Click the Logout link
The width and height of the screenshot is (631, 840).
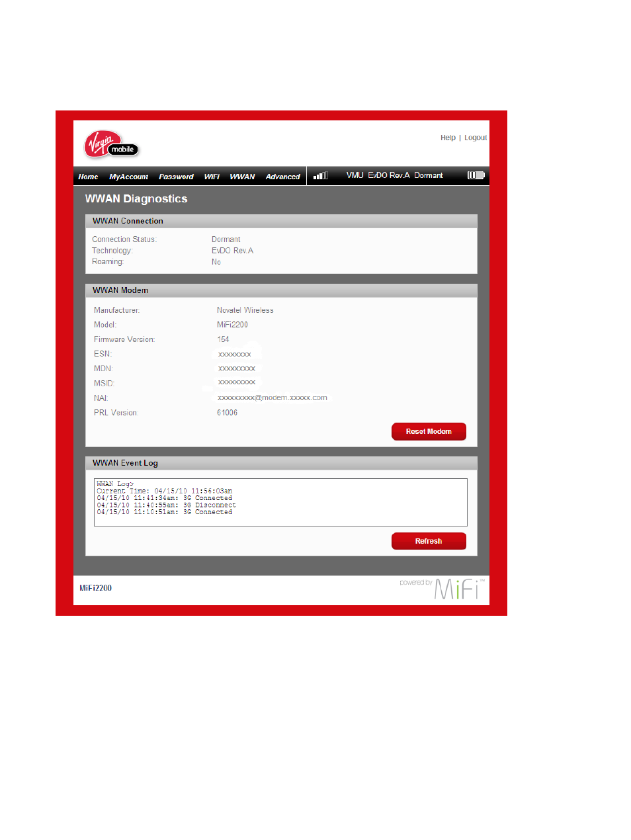476,138
